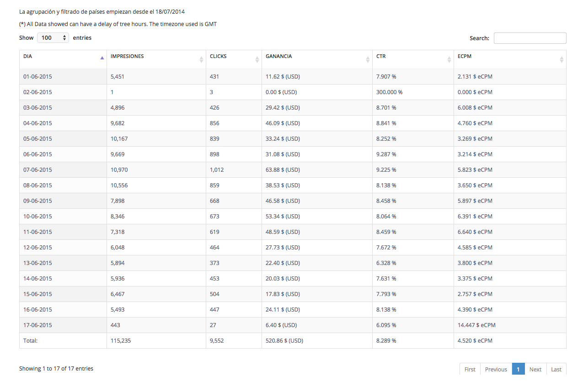Viewport: 583px width, 392px height.
Task: Sort by the GANANCIA column arrows
Action: pos(368,59)
